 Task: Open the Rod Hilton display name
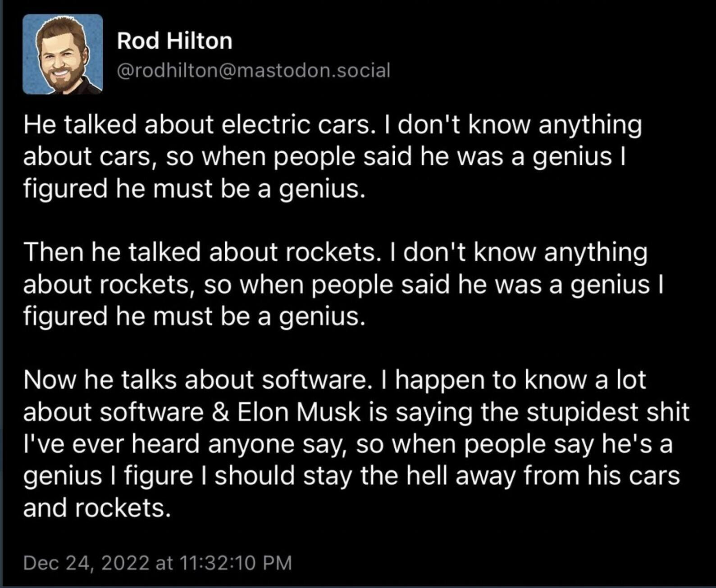(174, 41)
